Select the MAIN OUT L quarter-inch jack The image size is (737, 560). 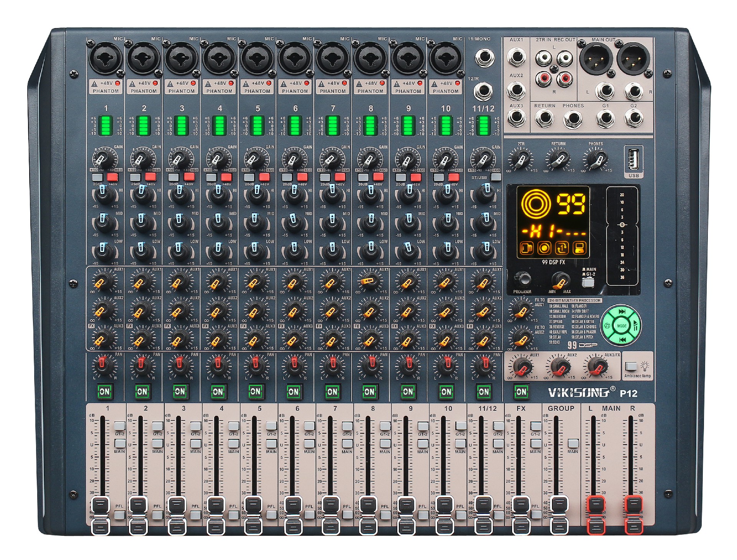[605, 91]
